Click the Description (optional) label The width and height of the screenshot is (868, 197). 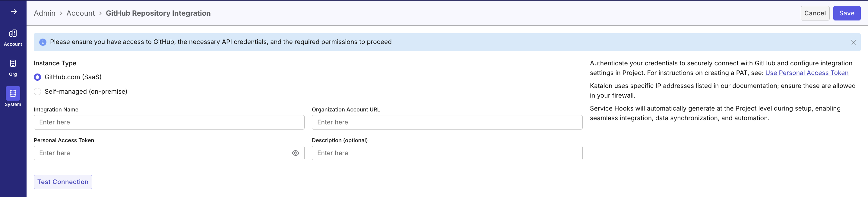tap(340, 140)
